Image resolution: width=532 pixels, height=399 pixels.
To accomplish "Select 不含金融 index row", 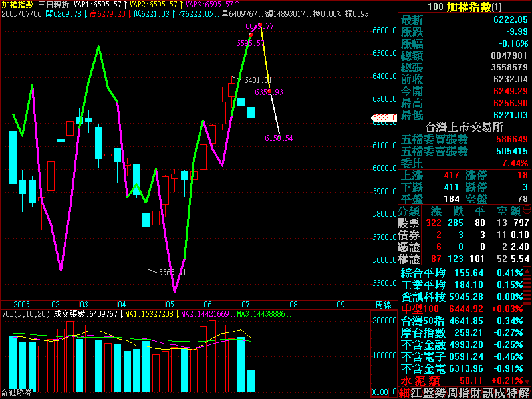I will click(x=461, y=344).
